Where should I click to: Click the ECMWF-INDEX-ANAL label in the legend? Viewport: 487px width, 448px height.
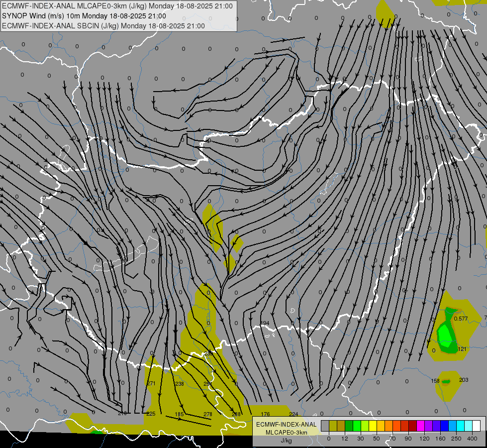point(287,425)
